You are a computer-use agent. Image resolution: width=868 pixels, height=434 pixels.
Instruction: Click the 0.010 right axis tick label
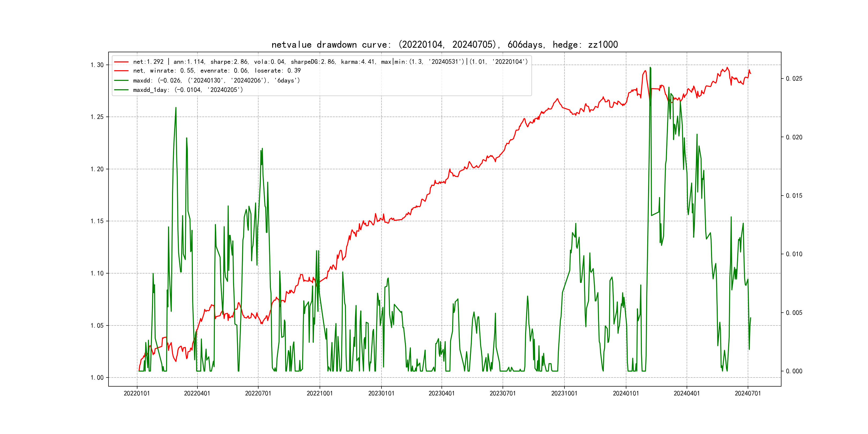click(794, 254)
